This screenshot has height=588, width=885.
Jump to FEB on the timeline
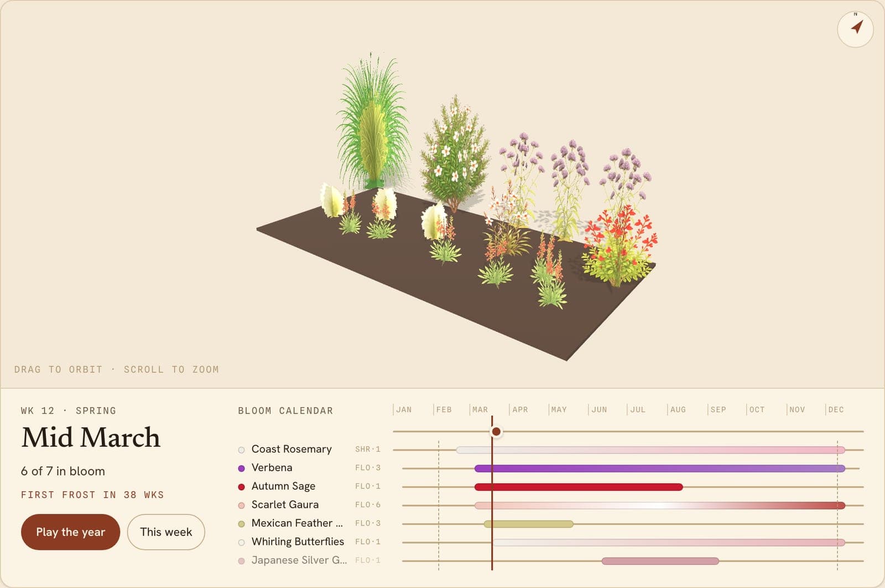coord(444,409)
